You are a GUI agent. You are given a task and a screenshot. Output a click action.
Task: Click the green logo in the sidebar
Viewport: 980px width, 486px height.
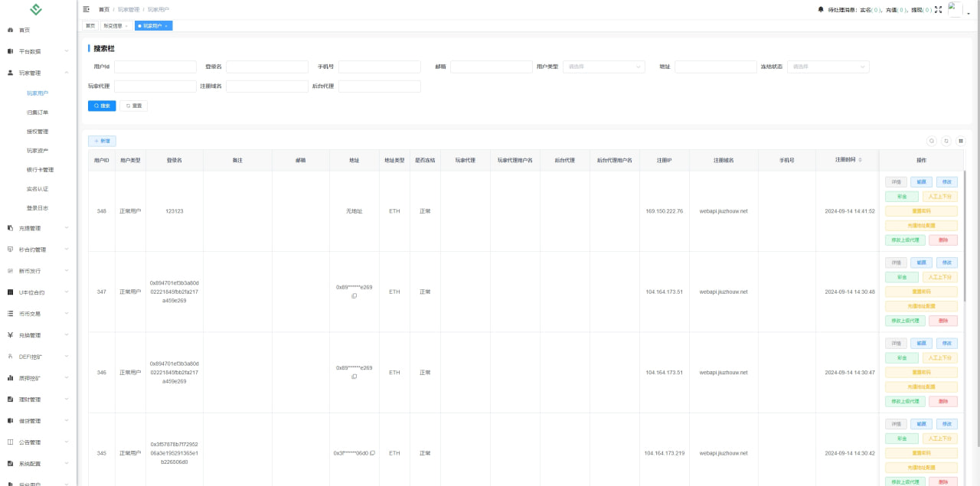(36, 10)
